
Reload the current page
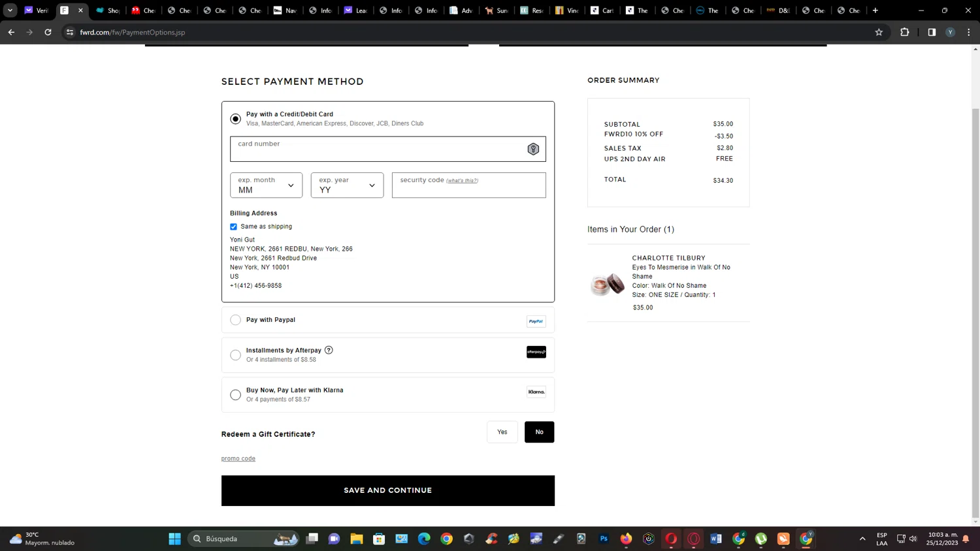[x=48, y=32]
